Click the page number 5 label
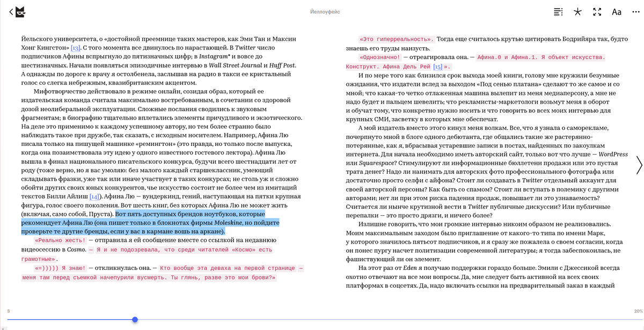Viewport: 644px width, 330px height. click(8, 311)
